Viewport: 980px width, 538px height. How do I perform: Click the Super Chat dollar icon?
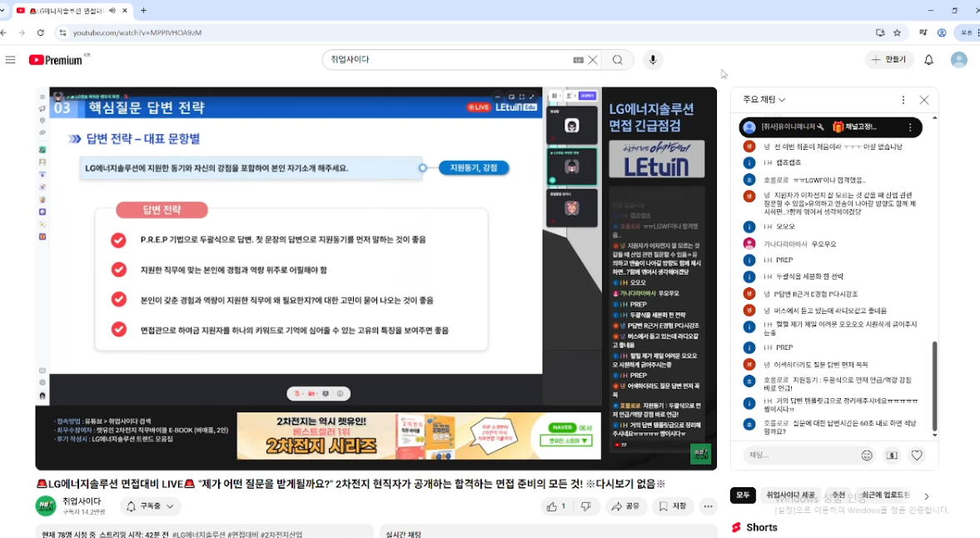point(892,456)
